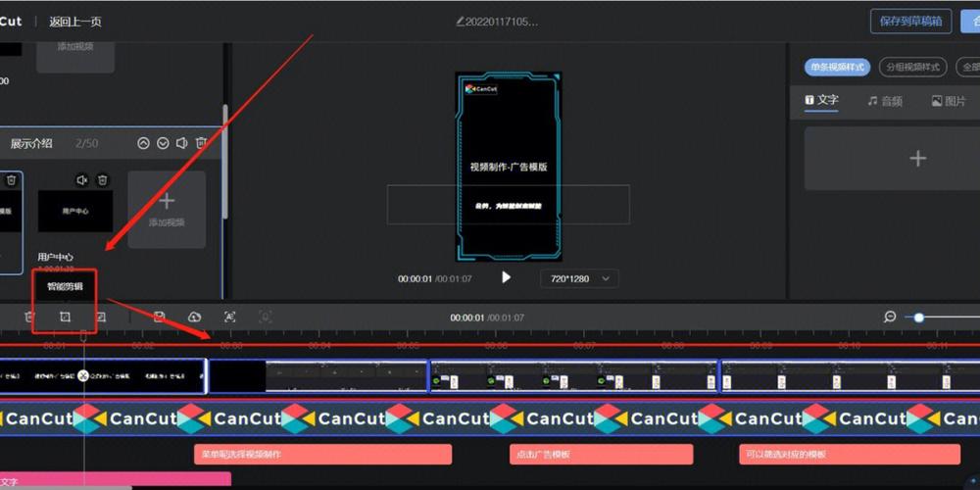Click 保存到草稿箱 button
Viewport: 980px width, 490px height.
(x=910, y=21)
